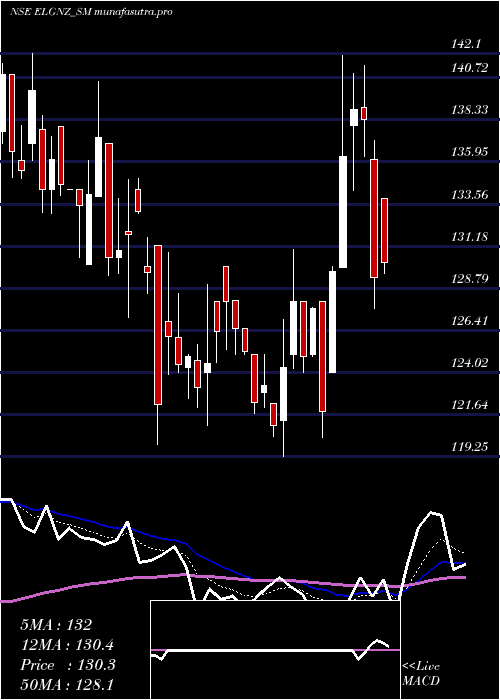
Task: Click the 124.02 price level label
Action: click(470, 362)
